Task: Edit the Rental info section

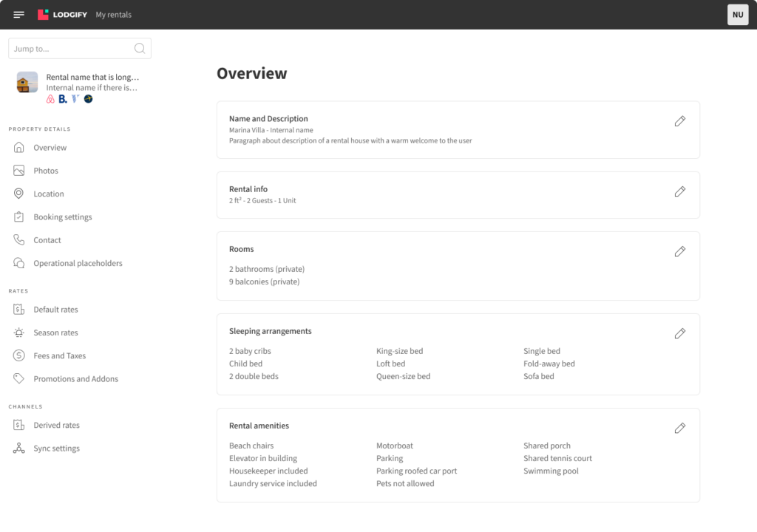Action: [680, 191]
